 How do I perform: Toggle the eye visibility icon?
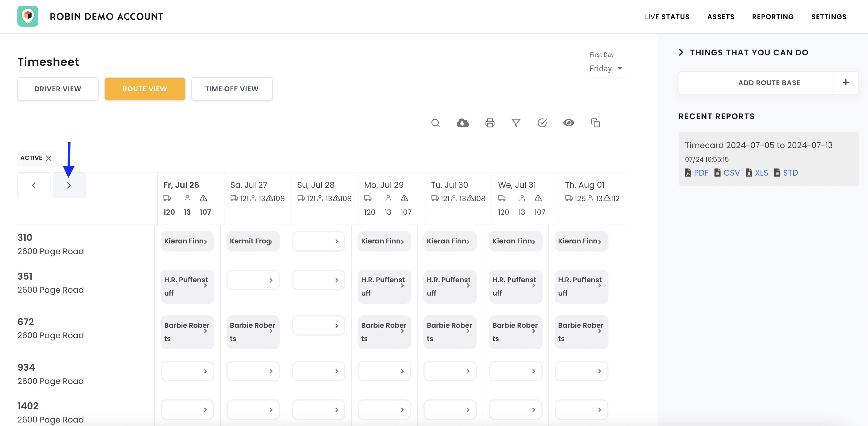click(x=569, y=123)
